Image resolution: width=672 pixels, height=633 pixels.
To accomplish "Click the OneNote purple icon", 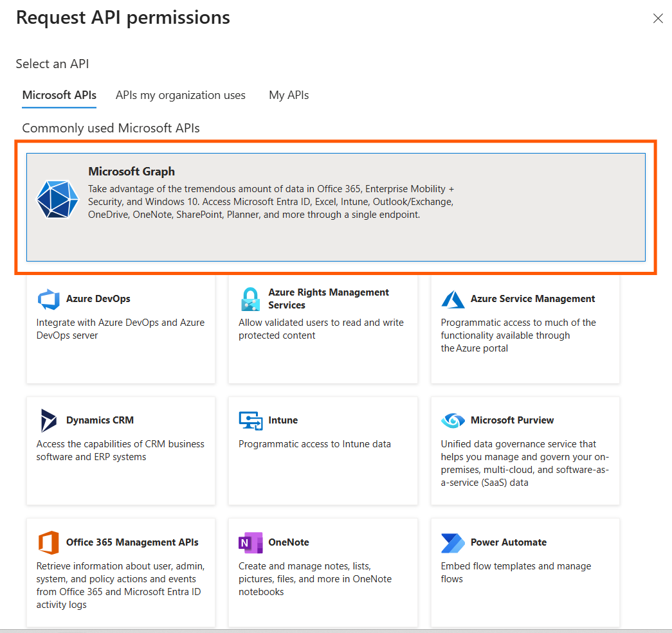I will [250, 542].
